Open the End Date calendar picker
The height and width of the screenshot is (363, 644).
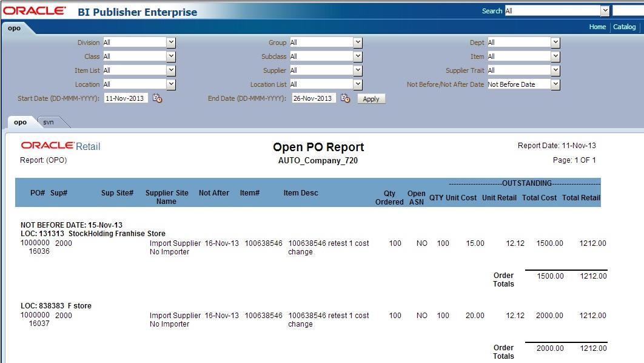tap(346, 98)
